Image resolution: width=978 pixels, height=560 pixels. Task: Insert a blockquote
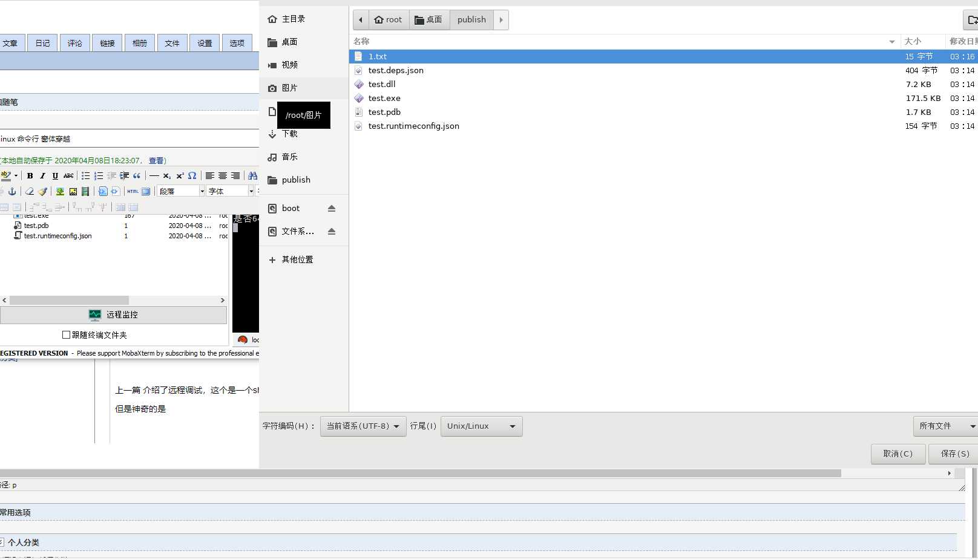137,176
